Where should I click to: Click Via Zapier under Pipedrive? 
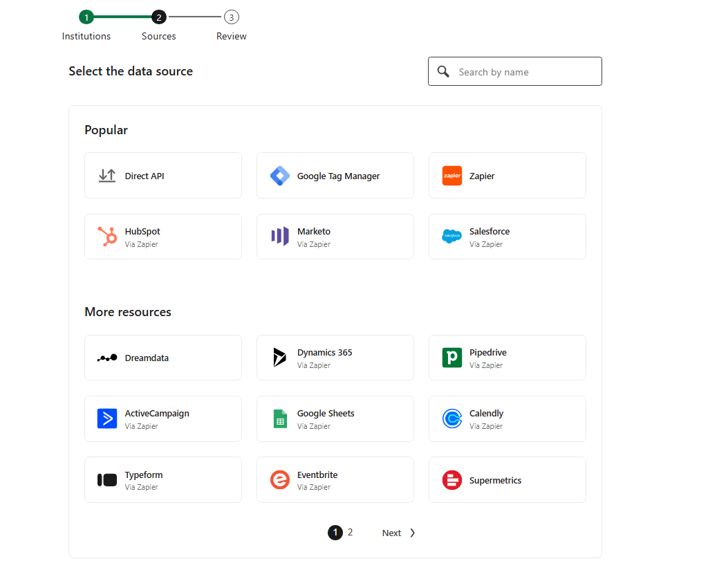[x=486, y=365]
